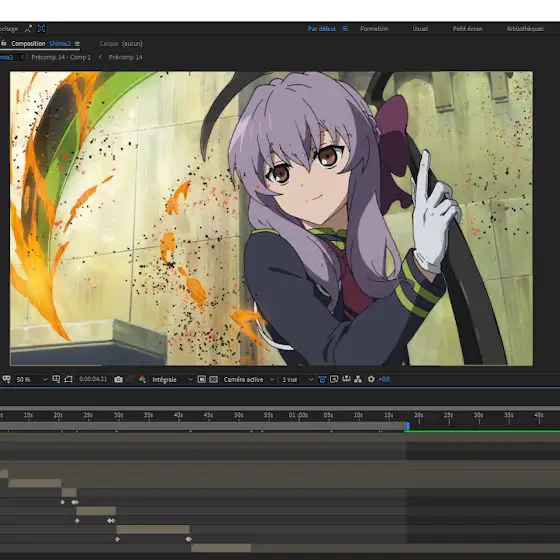Select the layer bar starting near 43s
This screenshot has width=560, height=560.
[221, 548]
